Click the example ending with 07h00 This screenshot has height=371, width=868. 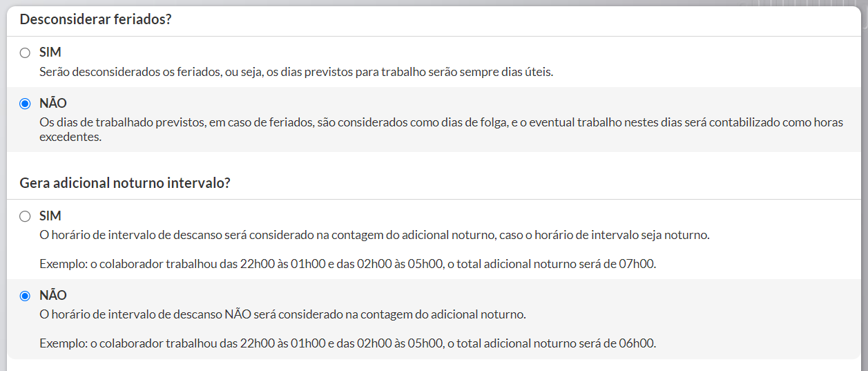click(347, 264)
